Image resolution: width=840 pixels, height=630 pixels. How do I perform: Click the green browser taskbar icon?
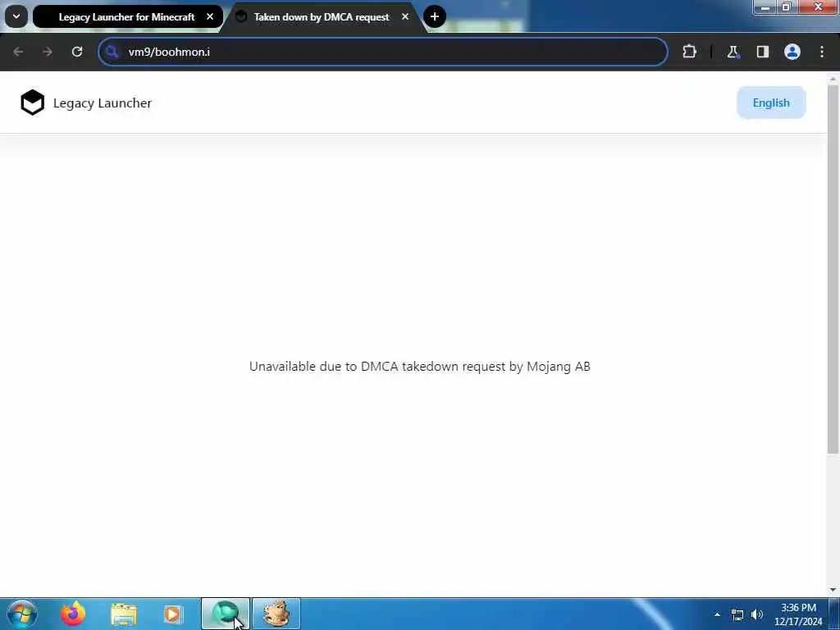coord(226,614)
